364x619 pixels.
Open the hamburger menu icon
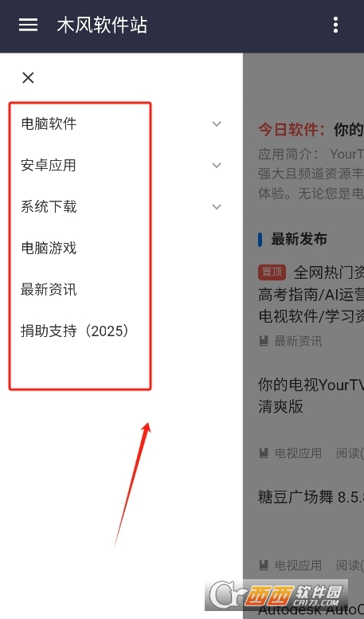click(x=28, y=25)
